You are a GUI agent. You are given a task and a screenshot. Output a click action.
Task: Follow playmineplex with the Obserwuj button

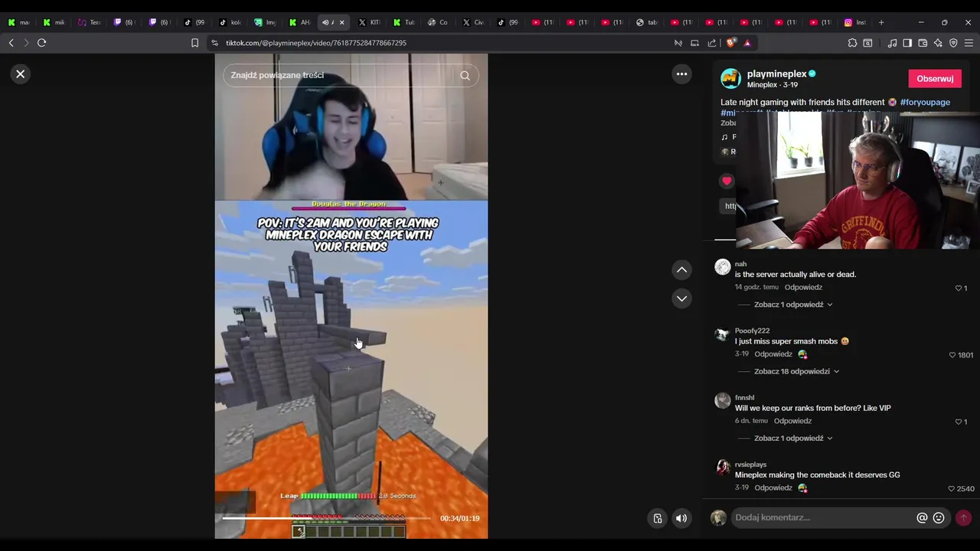tap(935, 79)
